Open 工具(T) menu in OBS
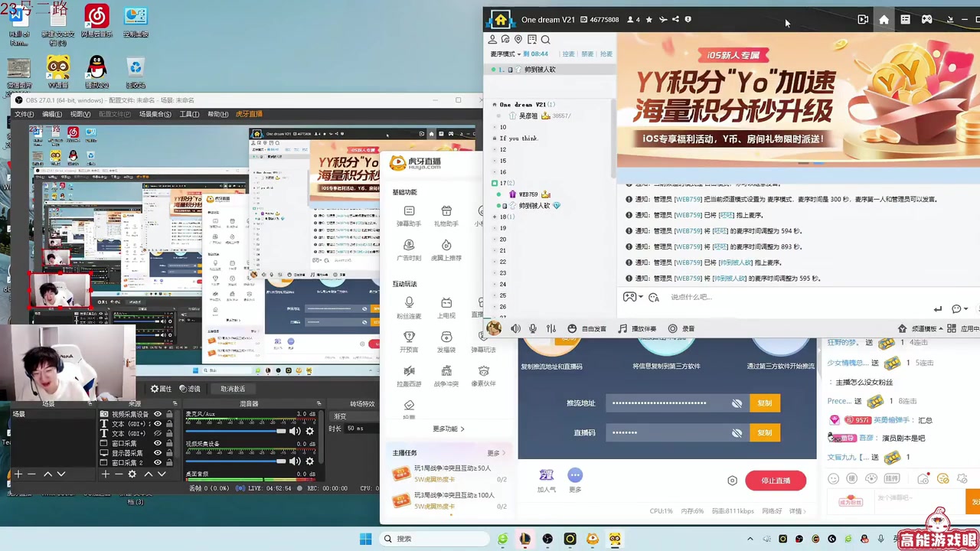 tap(189, 114)
